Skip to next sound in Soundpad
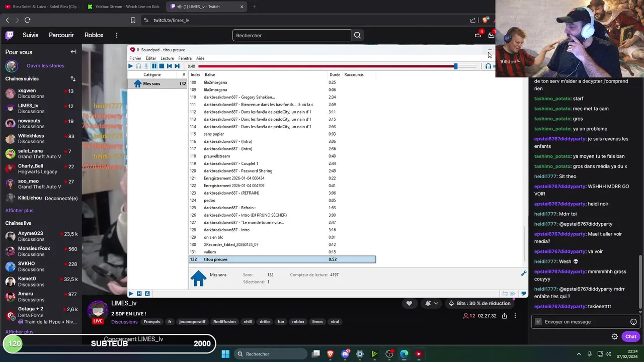The height and width of the screenshot is (362, 644). [x=177, y=66]
